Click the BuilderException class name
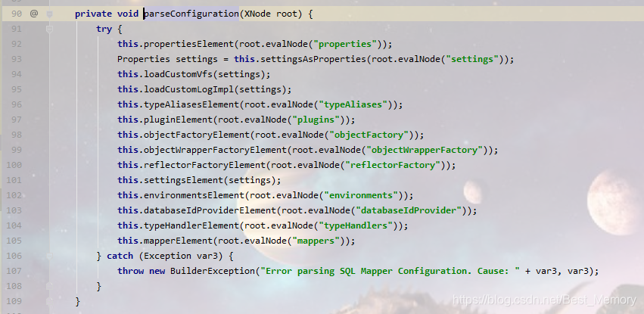Image resolution: width=644 pixels, height=314 pixels. click(213, 271)
